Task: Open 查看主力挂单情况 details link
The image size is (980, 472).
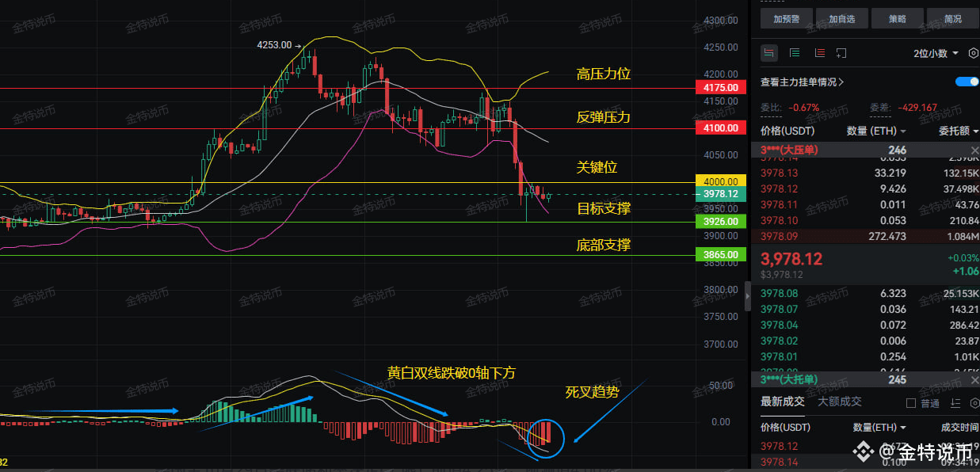Action: click(x=802, y=82)
